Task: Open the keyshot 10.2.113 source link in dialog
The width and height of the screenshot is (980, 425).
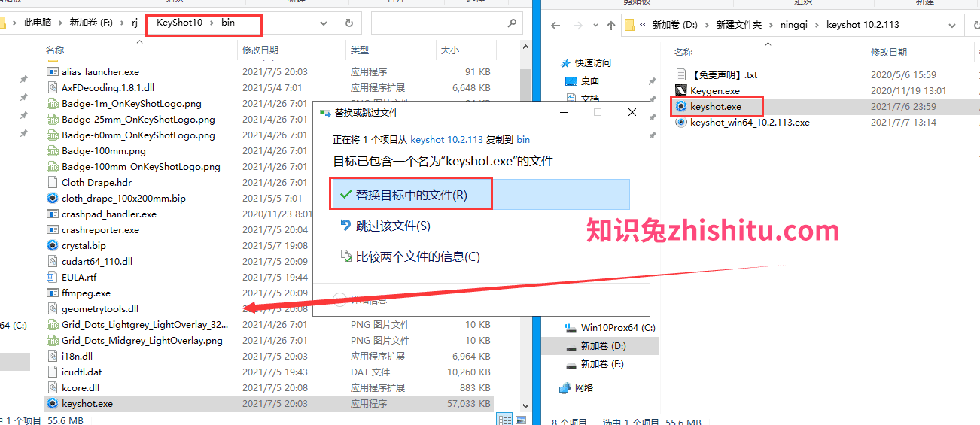Action: pos(446,139)
